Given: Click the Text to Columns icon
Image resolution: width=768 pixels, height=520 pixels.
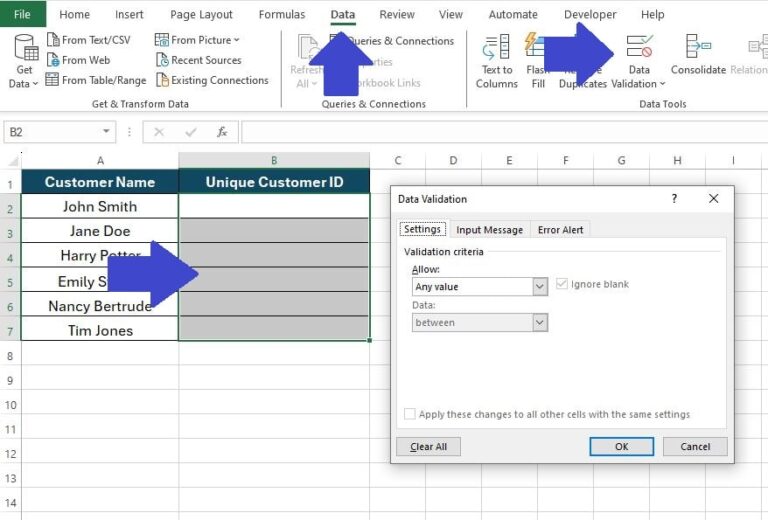Looking at the screenshot, I should tap(496, 48).
